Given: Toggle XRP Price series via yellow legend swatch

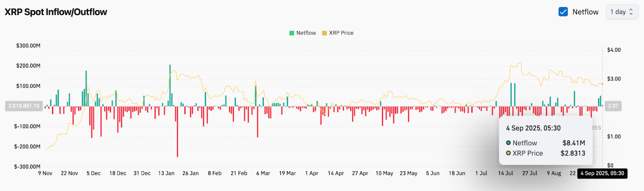Looking at the screenshot, I should (324, 33).
